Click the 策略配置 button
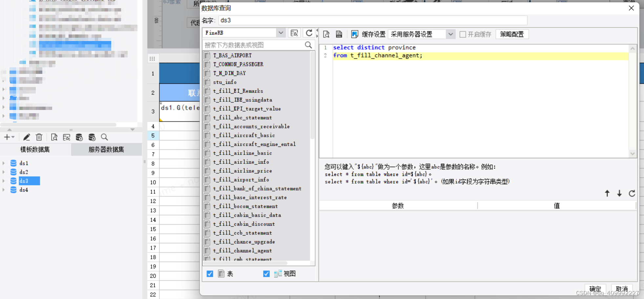The width and height of the screenshot is (644, 299). (x=512, y=34)
